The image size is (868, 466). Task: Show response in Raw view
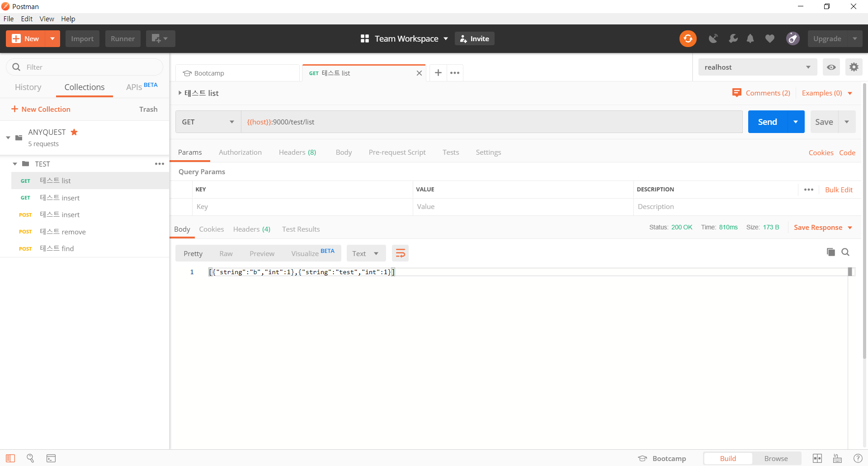[226, 253]
